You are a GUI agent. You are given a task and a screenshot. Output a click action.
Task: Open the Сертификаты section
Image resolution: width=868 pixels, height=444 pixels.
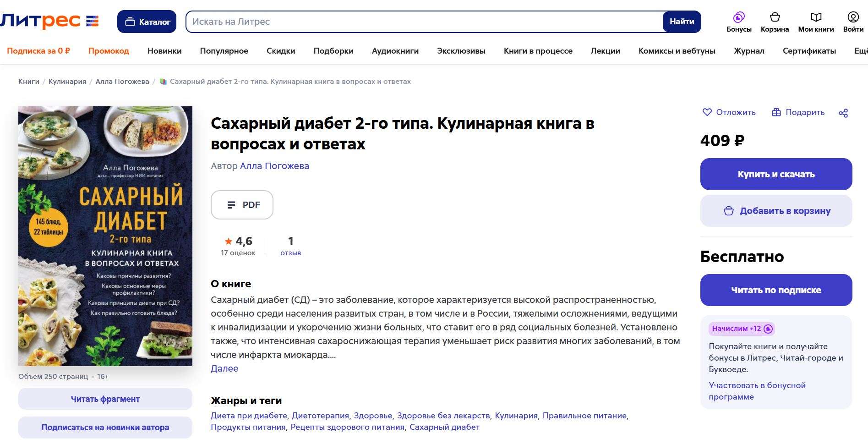pyautogui.click(x=809, y=51)
